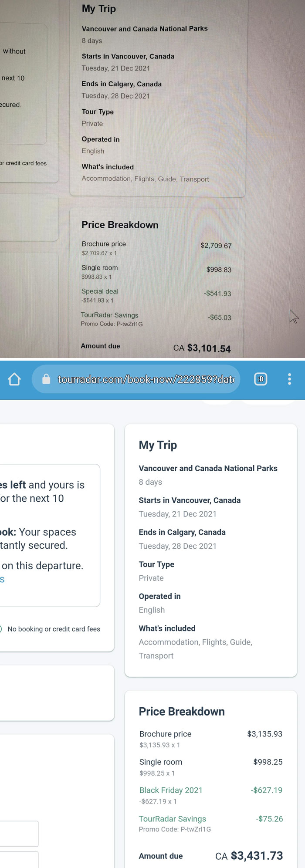Image resolution: width=305 pixels, height=868 pixels.
Task: Open the three-dot browser menu
Action: (x=289, y=379)
